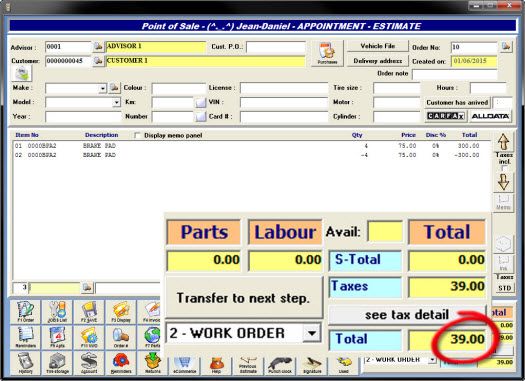Select item row 02 BRAKE PAD -300.00
This screenshot has width=525, height=381.
point(247,155)
